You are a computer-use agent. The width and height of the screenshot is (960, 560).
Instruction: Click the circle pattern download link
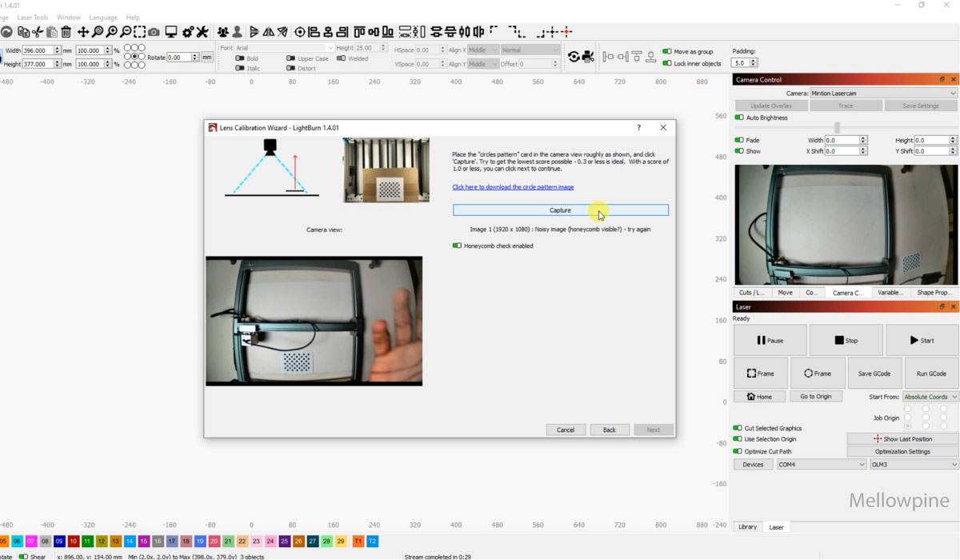513,187
